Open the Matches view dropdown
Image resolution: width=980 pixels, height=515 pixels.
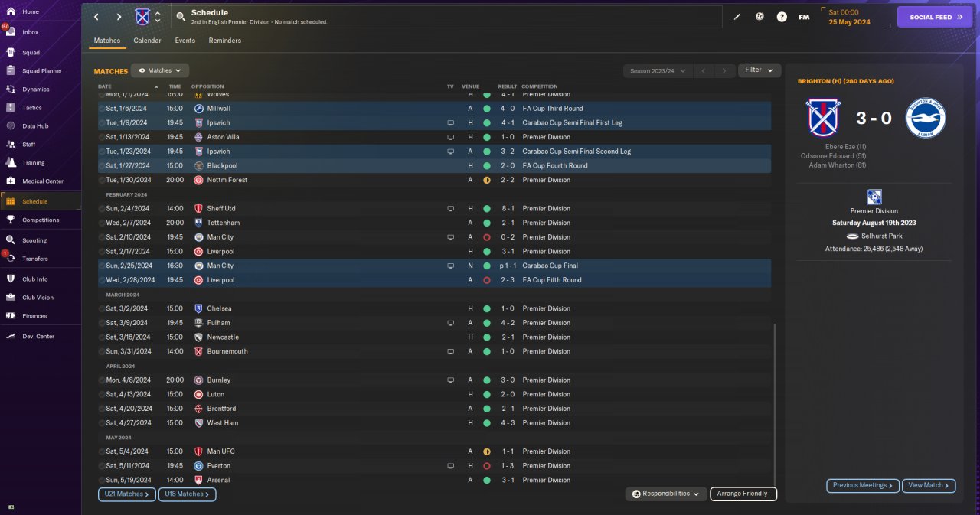tap(160, 70)
